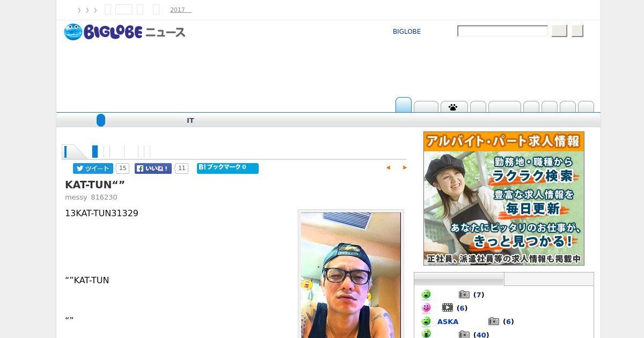Add a Hatena bookmark via the B! button
This screenshot has width=644, height=338.
point(228,168)
